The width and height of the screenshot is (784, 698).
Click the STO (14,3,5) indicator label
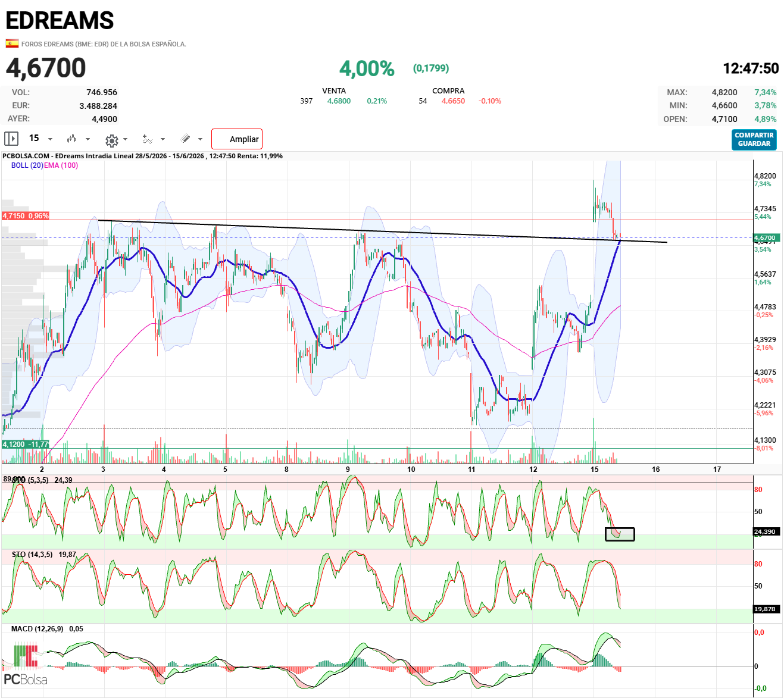point(32,555)
